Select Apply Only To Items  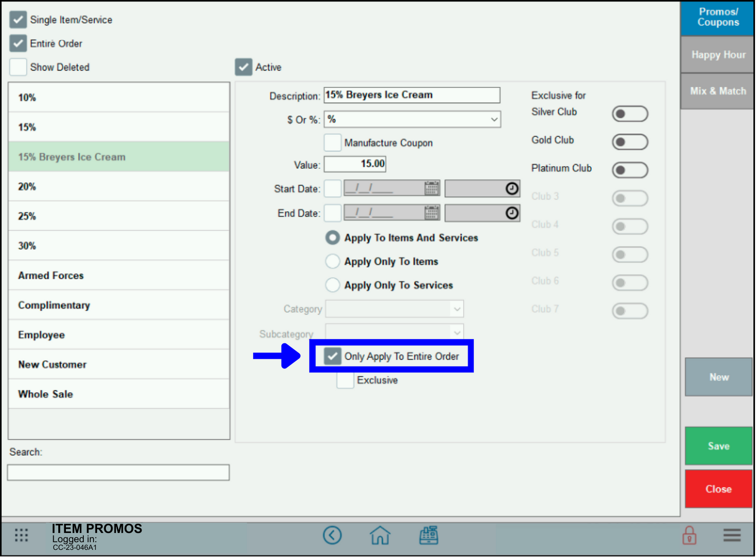(332, 261)
